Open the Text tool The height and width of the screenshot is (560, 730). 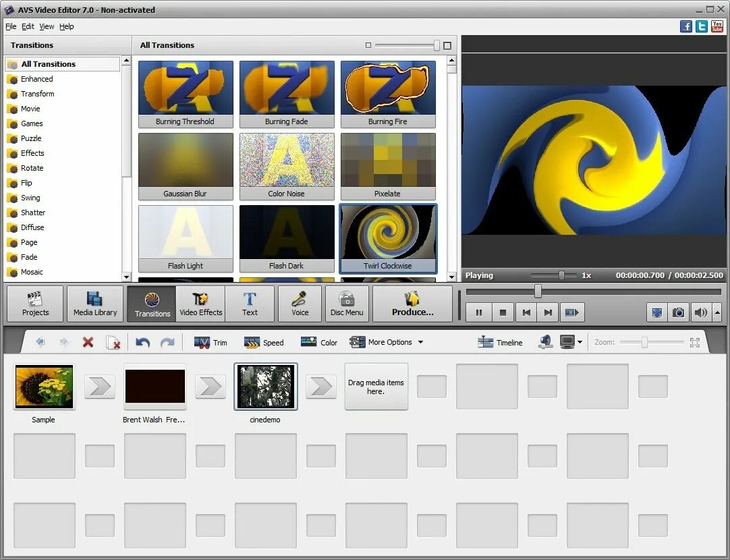pos(250,304)
